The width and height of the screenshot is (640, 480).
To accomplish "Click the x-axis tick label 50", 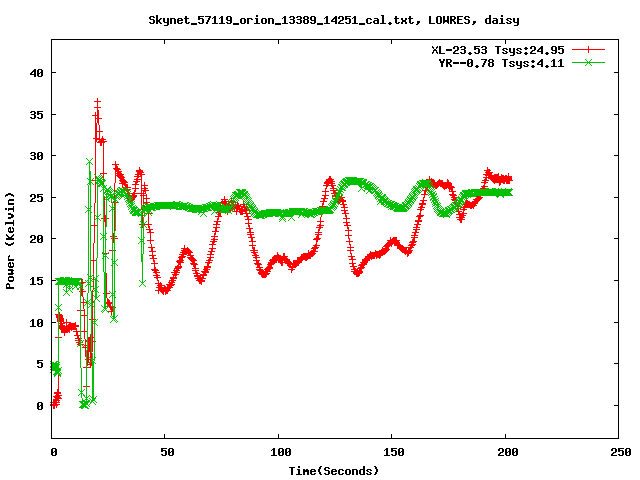I will [167, 452].
